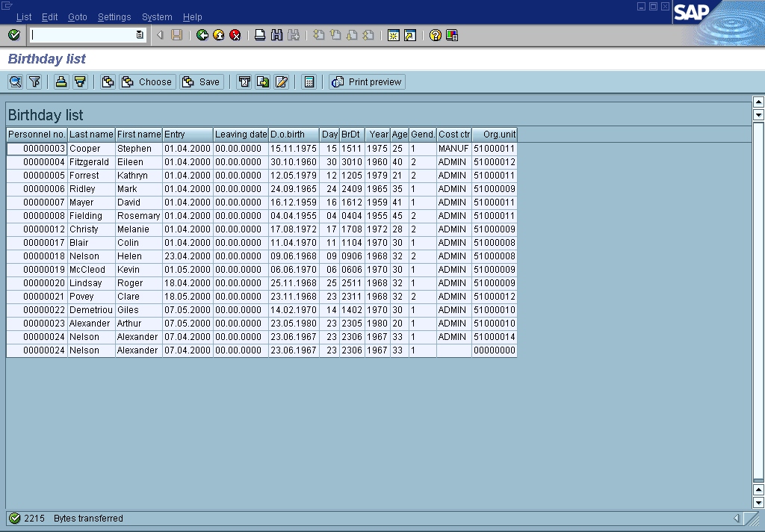
Task: Click last name Fitzgerald
Action: point(90,162)
